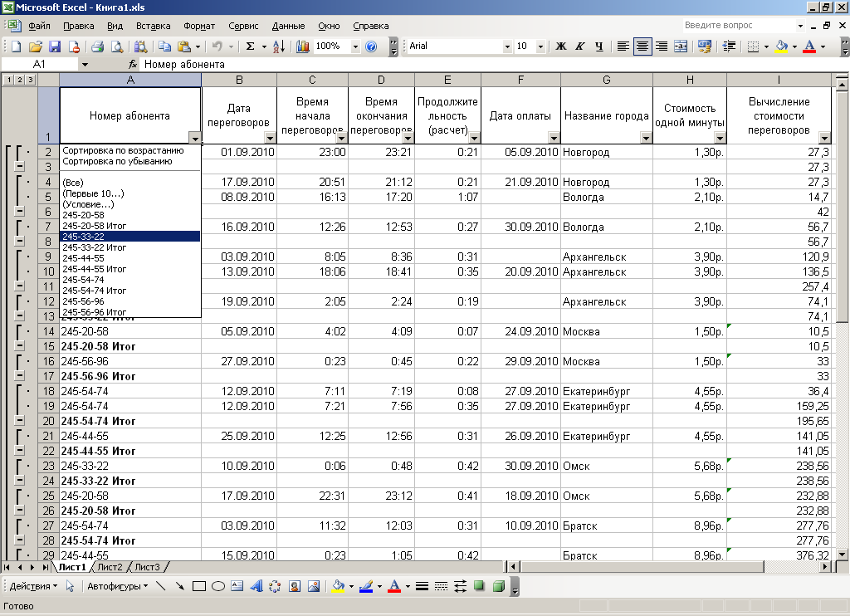Insert a Text Box from the Drawing toolbar

[x=237, y=586]
